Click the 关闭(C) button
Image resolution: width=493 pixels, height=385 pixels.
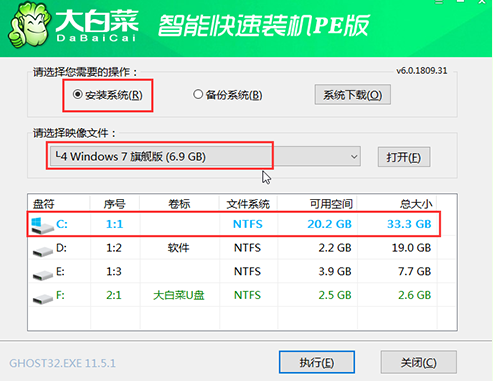pos(419,362)
